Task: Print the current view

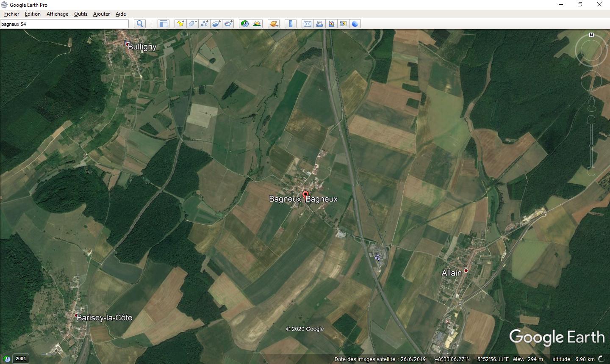Action: tap(319, 24)
